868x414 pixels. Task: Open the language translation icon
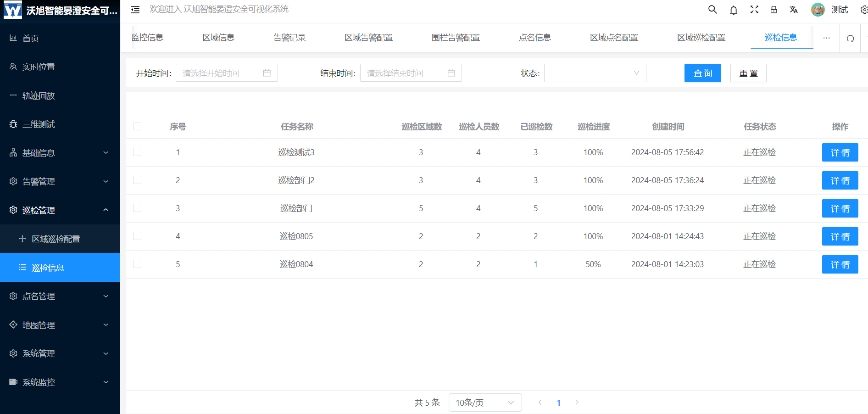coord(794,10)
